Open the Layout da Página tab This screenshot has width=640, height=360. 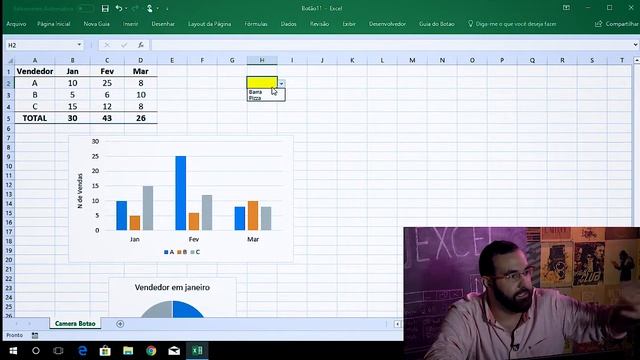click(209, 24)
